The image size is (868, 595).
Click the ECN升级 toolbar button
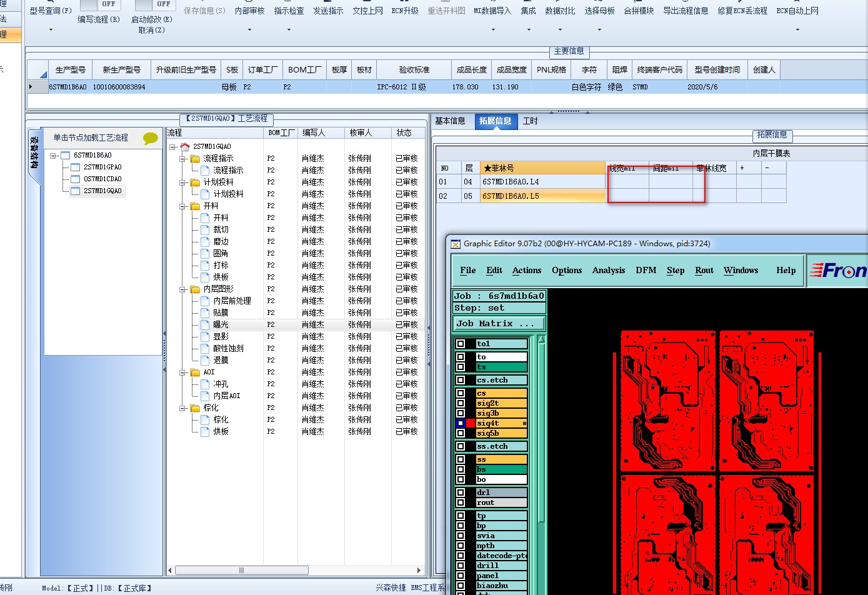pyautogui.click(x=405, y=11)
